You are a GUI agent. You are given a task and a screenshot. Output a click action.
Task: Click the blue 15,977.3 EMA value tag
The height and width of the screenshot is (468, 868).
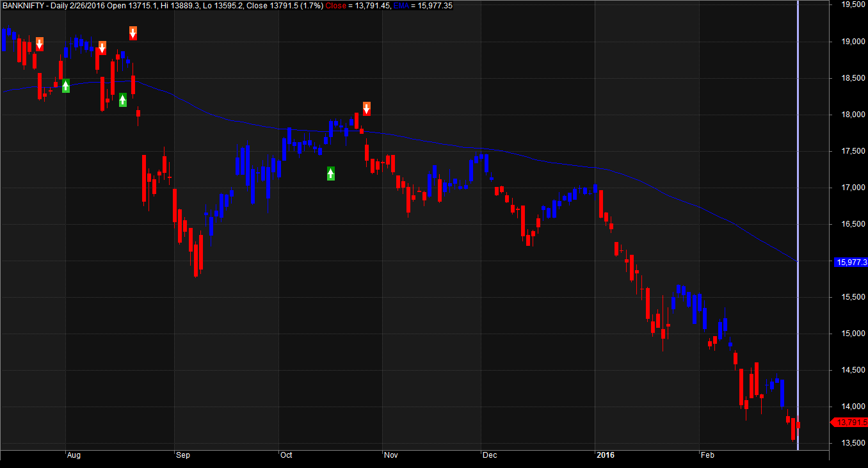[x=852, y=262]
